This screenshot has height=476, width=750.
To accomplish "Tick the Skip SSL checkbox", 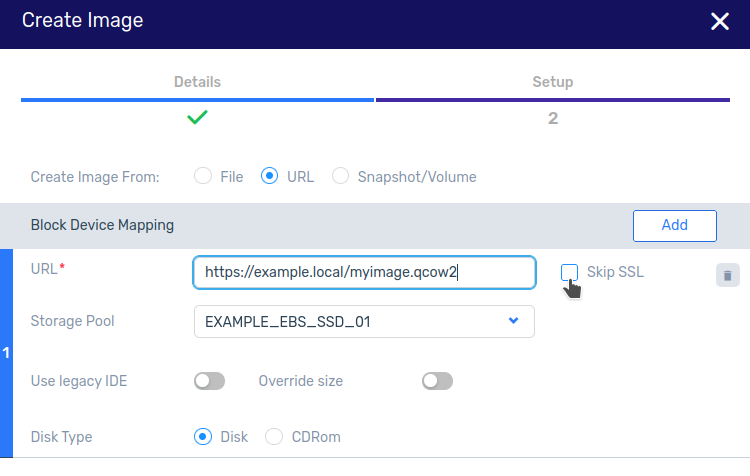I will click(569, 272).
